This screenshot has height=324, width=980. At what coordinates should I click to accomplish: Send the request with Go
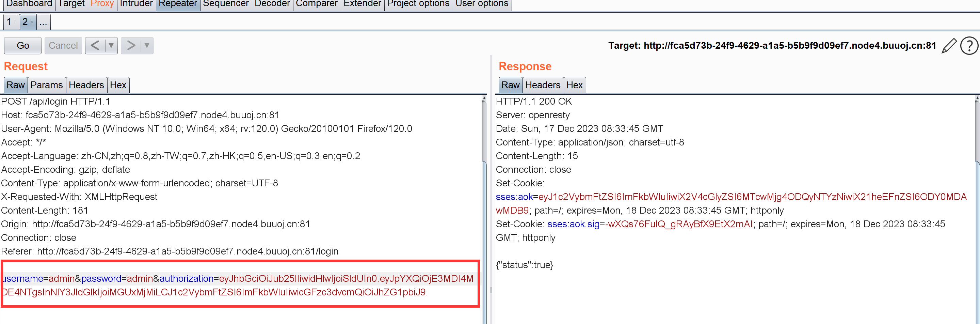[x=23, y=46]
